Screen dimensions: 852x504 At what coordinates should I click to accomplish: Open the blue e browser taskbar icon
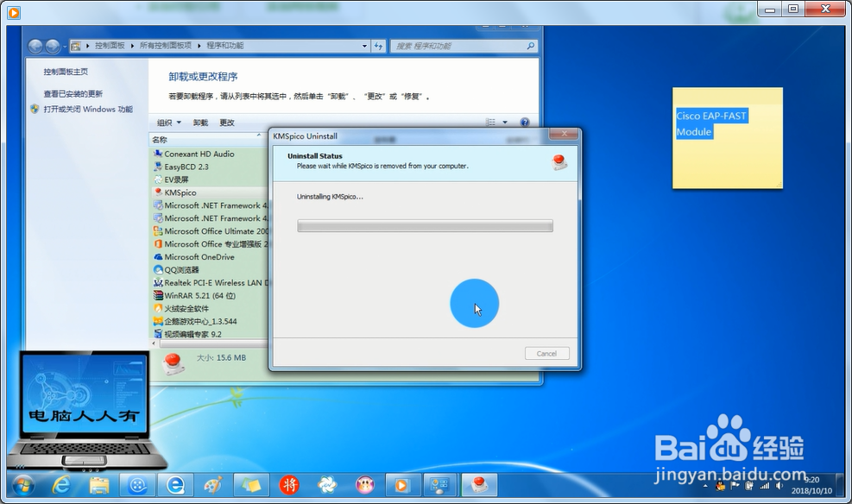(175, 485)
